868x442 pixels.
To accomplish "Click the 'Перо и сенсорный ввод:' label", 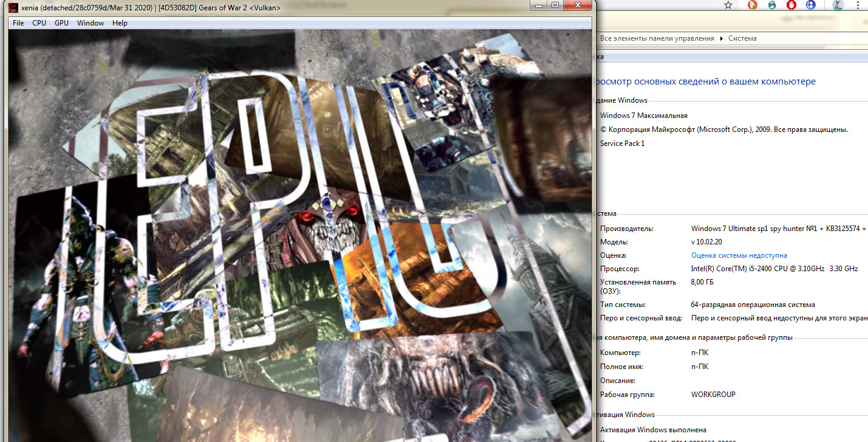I will point(641,318).
